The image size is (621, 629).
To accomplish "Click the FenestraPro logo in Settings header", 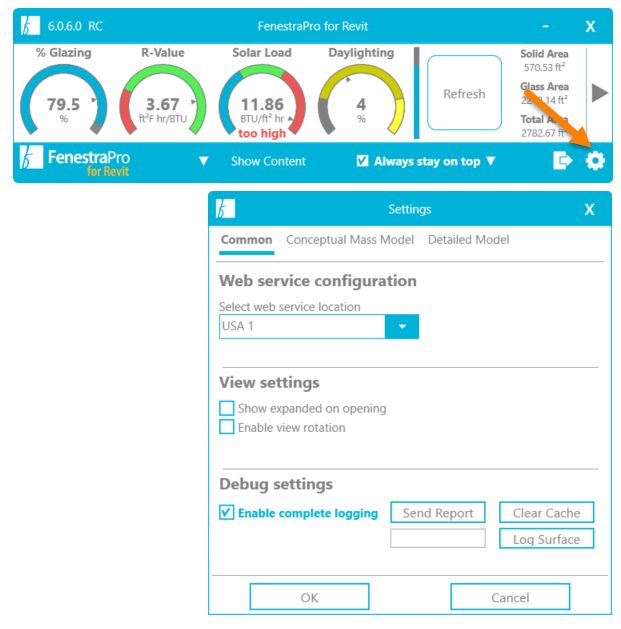I will coord(225,209).
